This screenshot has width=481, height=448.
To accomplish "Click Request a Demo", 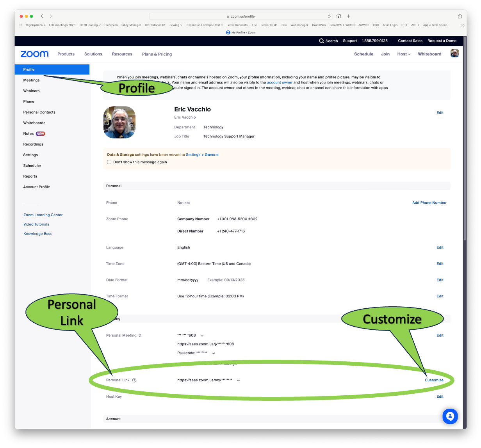I will click(442, 41).
